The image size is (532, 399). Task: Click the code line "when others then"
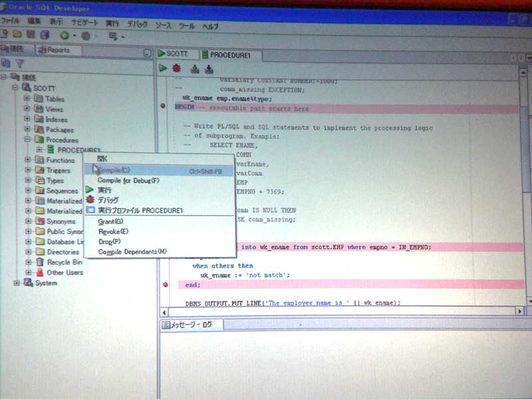[223, 265]
